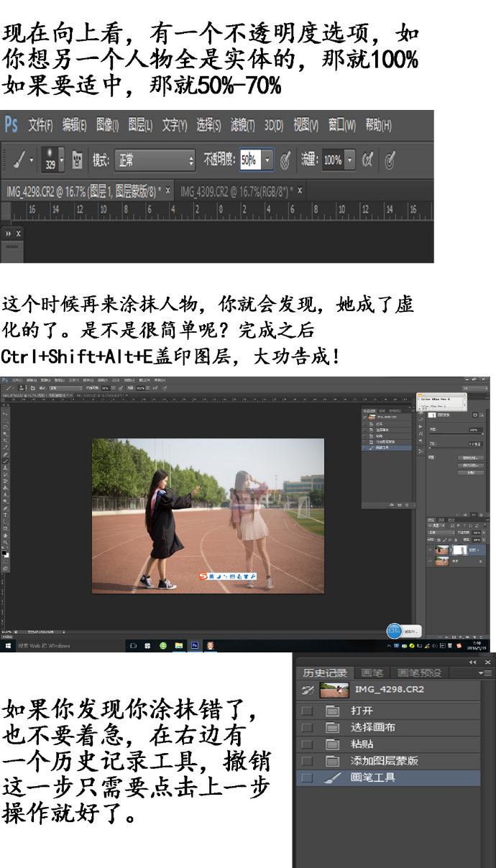Check the box beside 画笔工具 history state
The width and height of the screenshot is (496, 868).
pos(308,777)
